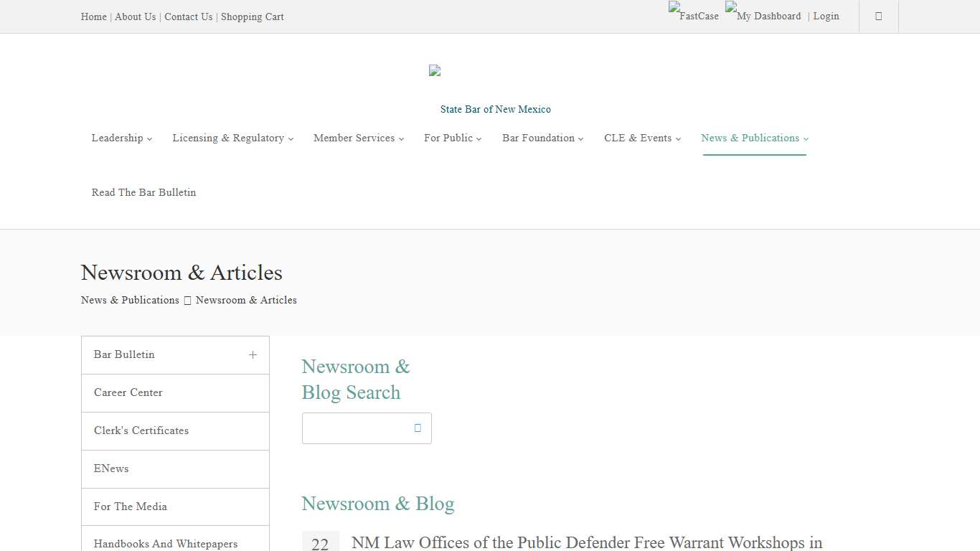
Task: Click inside the Newsroom & Blog Search field
Action: coord(355,428)
